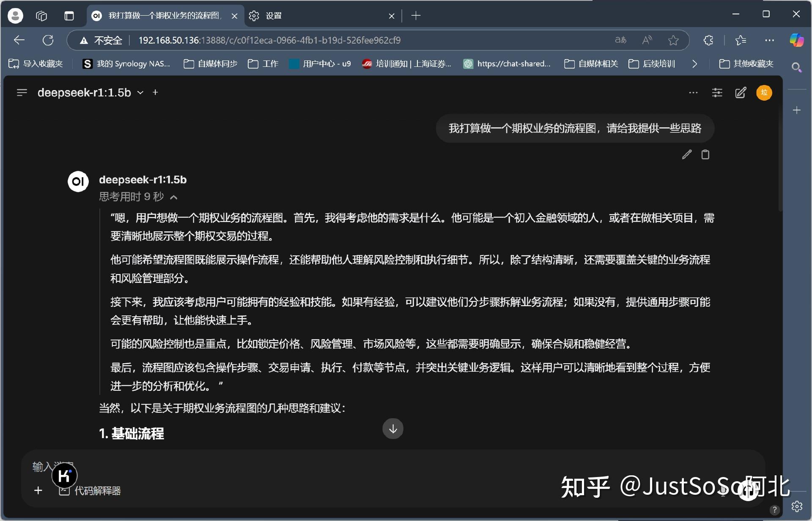Open the search magnifier in the right panel
This screenshot has height=521, width=812.
click(x=796, y=67)
